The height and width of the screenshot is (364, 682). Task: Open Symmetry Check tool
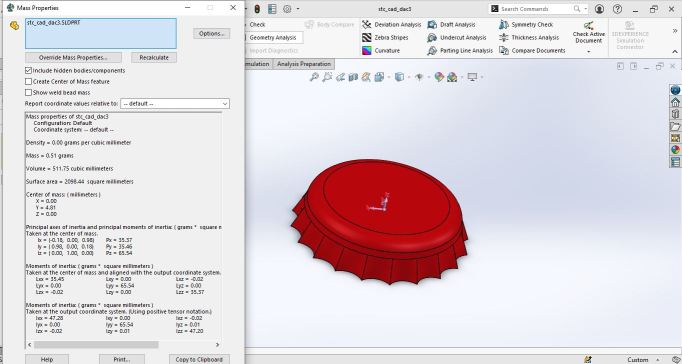point(526,25)
